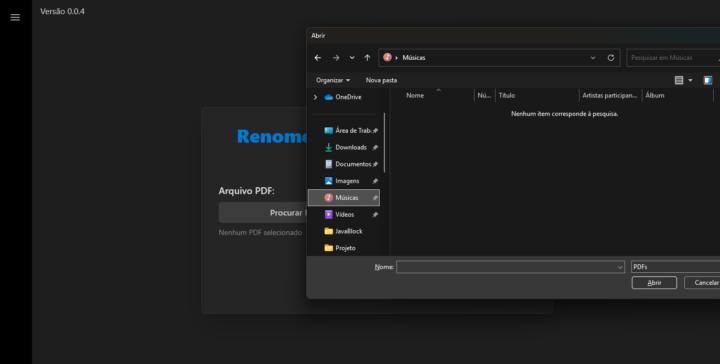Open the PDFs file type filter
720x364 pixels.
(x=675, y=267)
